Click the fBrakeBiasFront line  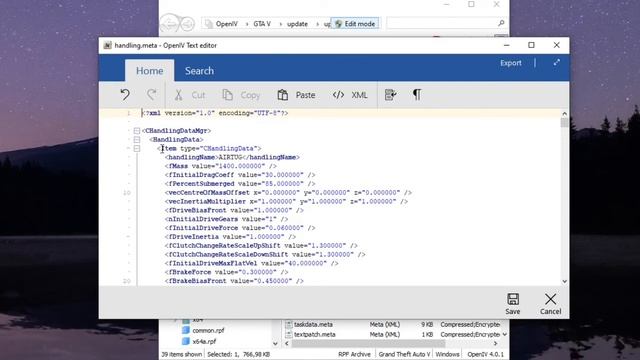point(234,281)
